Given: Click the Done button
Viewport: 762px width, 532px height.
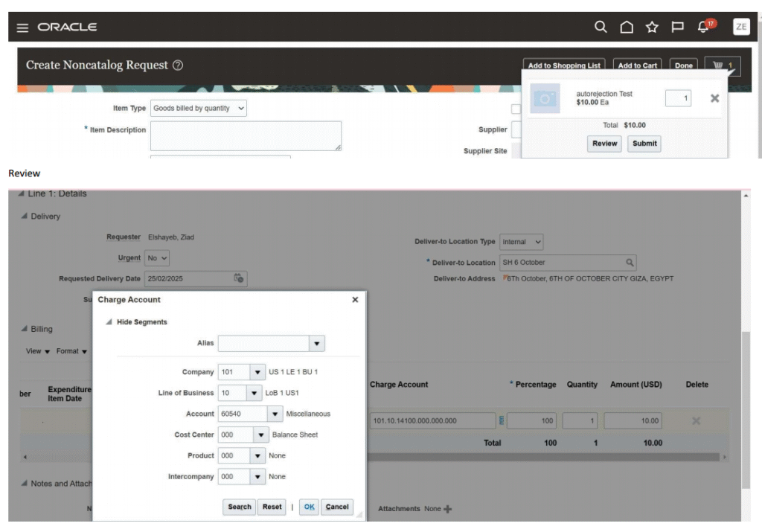Looking at the screenshot, I should click(x=683, y=65).
